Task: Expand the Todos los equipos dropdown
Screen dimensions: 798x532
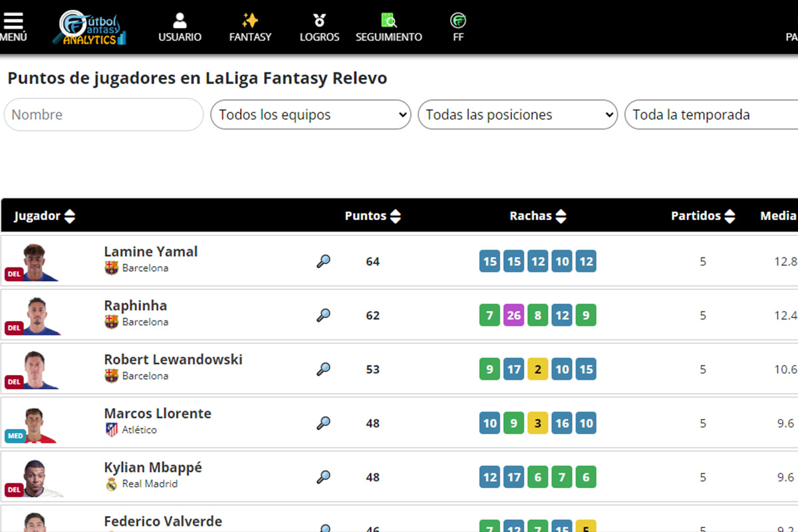Action: tap(311, 114)
